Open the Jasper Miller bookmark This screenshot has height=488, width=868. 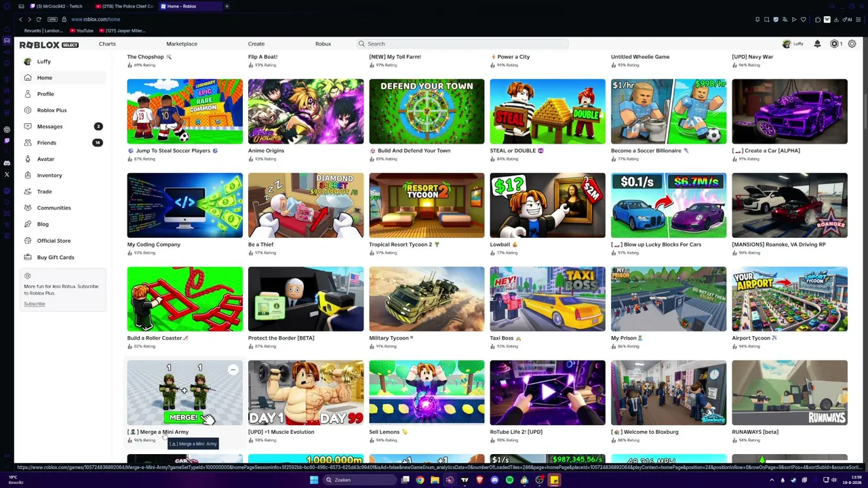click(123, 30)
